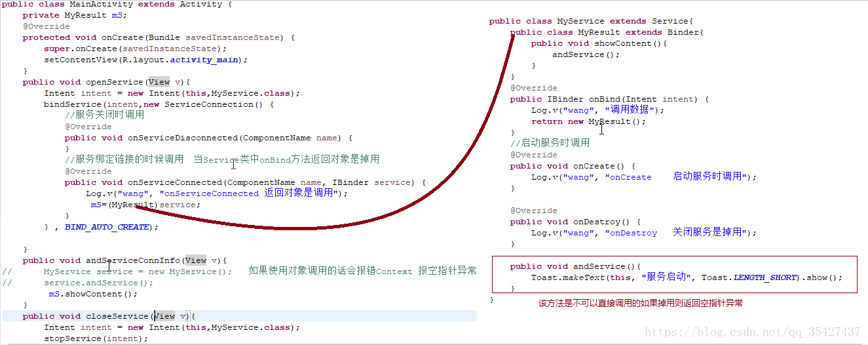Click the 'mS.showContent();' call line
868x345 pixels.
pyautogui.click(x=94, y=294)
